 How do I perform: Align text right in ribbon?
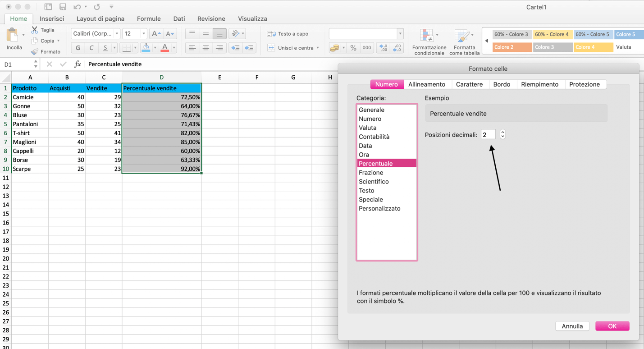click(x=219, y=48)
